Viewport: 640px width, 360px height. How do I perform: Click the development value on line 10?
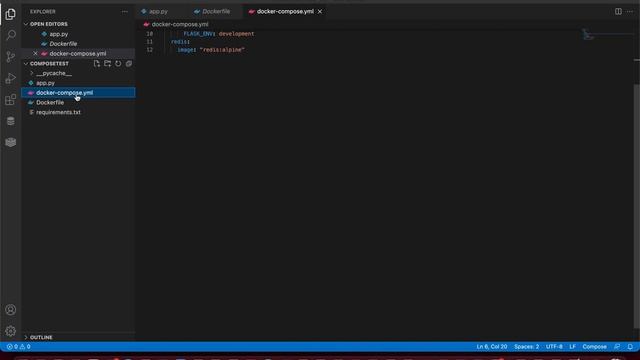click(236, 34)
